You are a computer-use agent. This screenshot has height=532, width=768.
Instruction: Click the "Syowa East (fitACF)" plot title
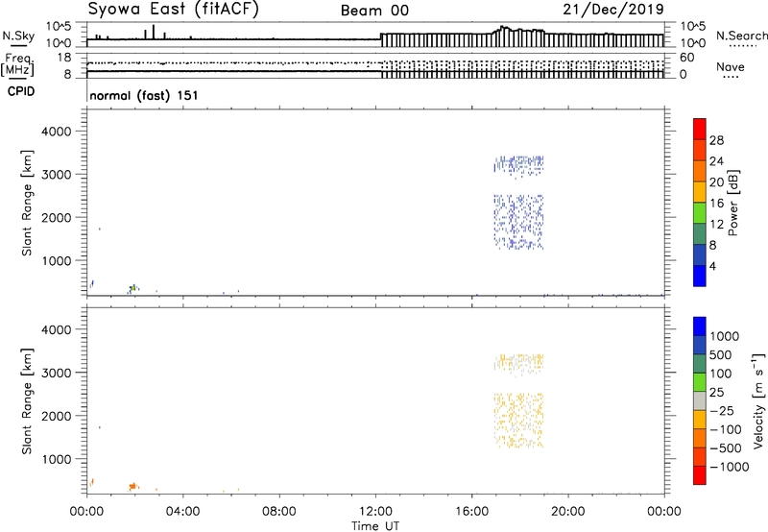(173, 9)
